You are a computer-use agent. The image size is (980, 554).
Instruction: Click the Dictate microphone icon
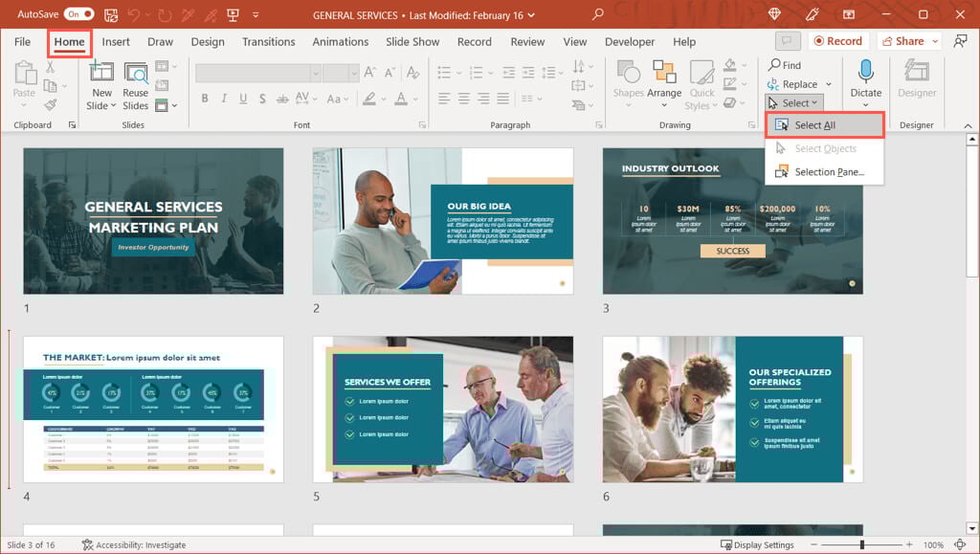[x=865, y=73]
